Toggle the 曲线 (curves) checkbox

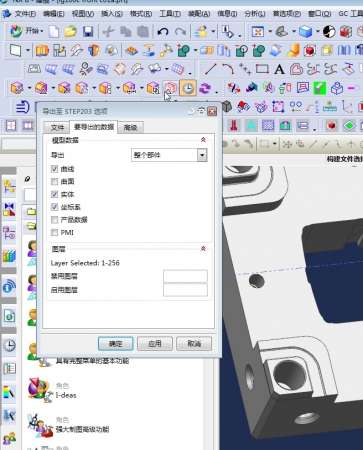54,169
